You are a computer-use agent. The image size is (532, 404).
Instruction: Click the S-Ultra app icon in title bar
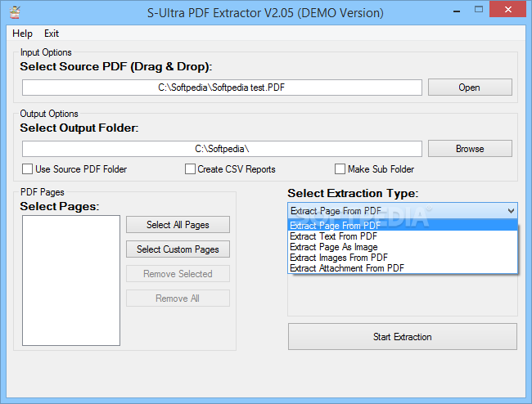pos(15,12)
